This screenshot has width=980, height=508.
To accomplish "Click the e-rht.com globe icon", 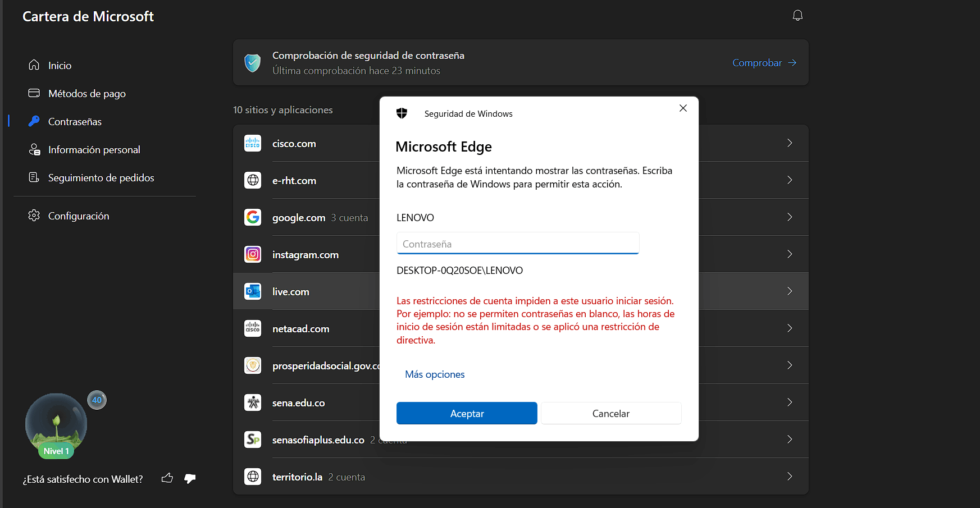I will pyautogui.click(x=253, y=180).
